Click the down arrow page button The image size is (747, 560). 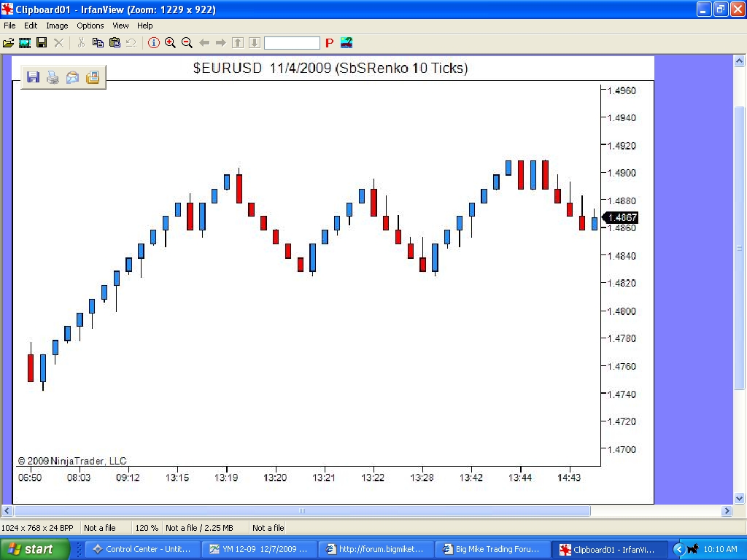click(255, 43)
